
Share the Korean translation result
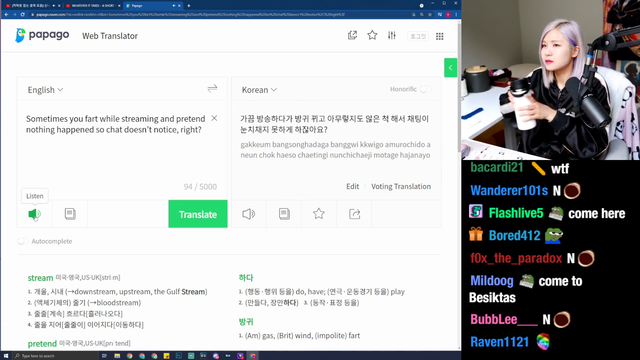(x=354, y=214)
